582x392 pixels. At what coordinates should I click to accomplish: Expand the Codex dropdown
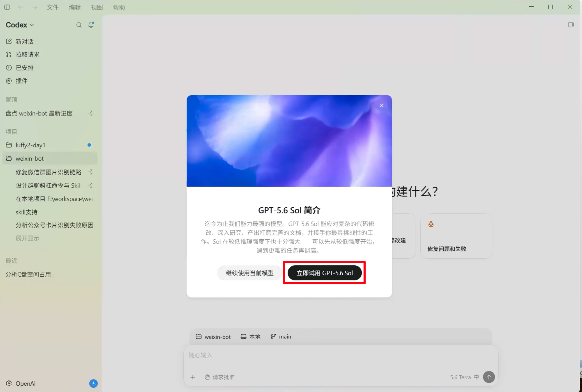[20, 25]
